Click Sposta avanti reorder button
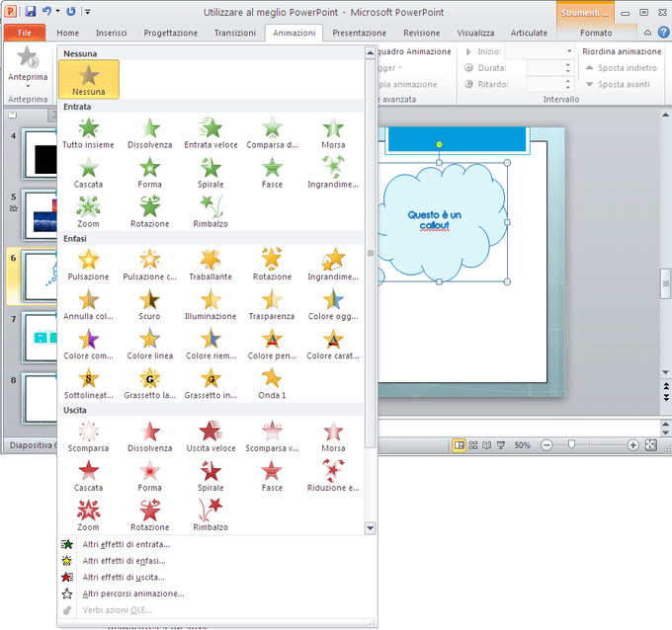The height and width of the screenshot is (630, 672). point(618,84)
